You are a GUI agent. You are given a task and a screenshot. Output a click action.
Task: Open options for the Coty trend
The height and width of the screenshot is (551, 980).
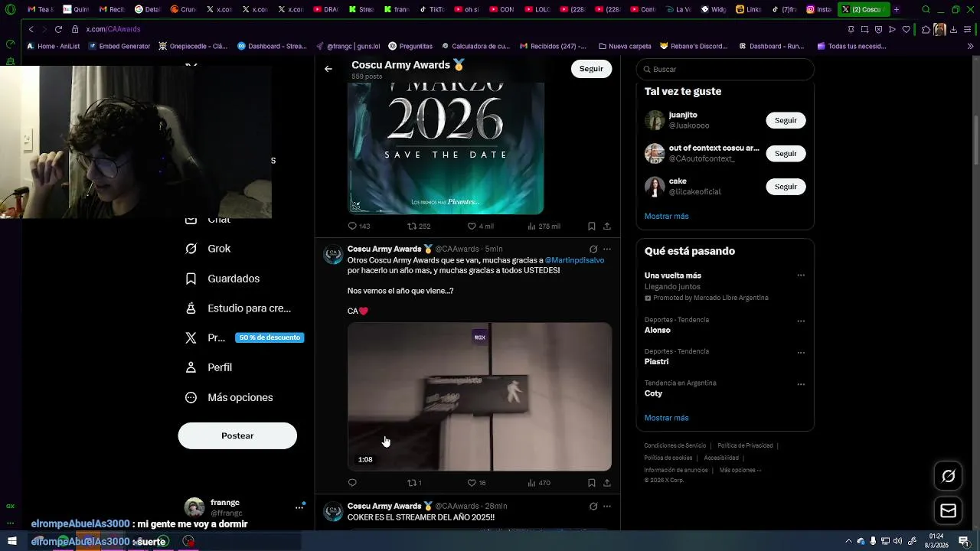click(801, 384)
